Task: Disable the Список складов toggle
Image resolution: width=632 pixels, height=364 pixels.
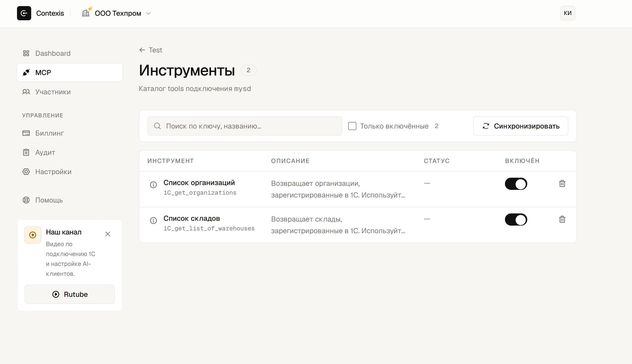Action: (x=516, y=220)
